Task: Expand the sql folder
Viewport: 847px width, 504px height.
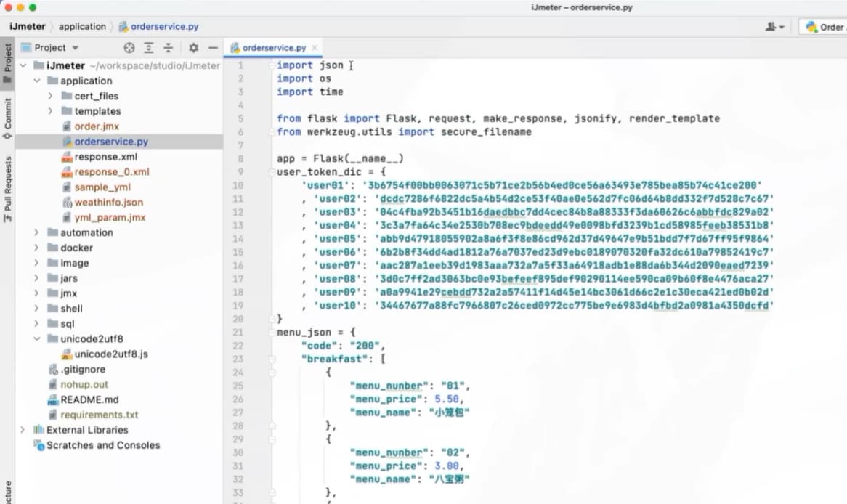Action: pos(37,323)
